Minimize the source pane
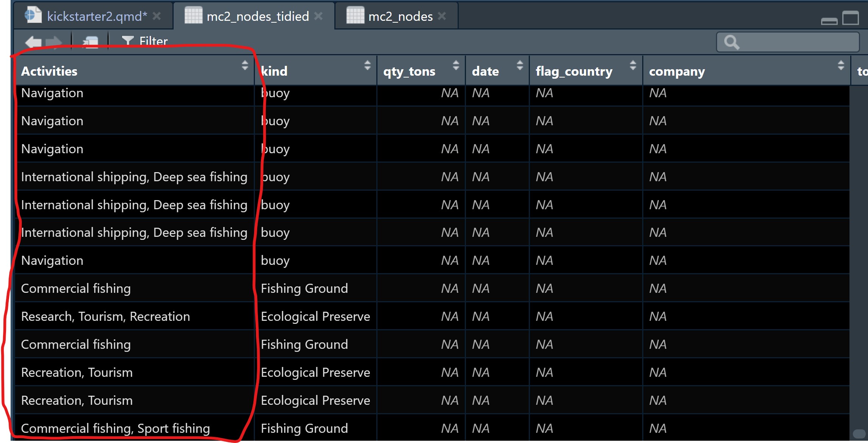 [829, 20]
